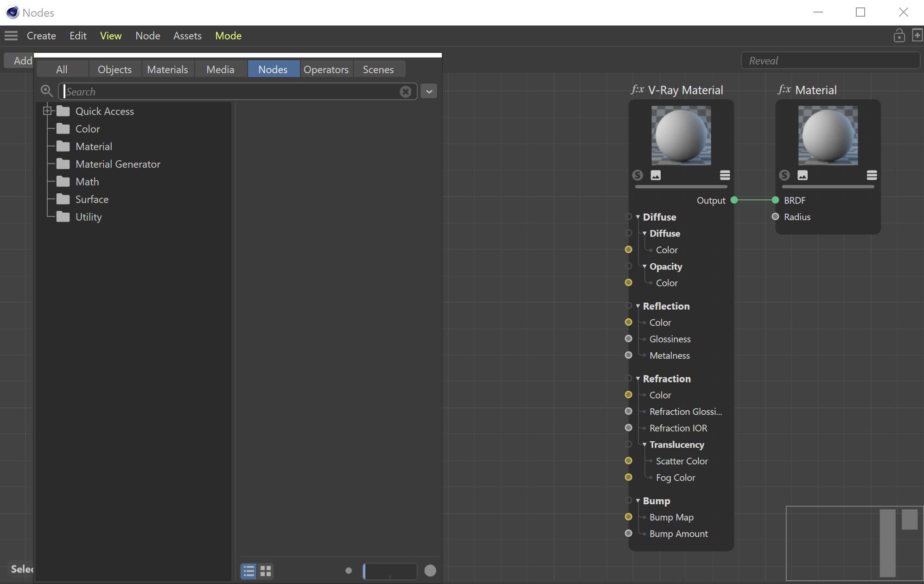Click the large thumbnail size dot
Viewport: 924px width, 584px height.
click(430, 571)
